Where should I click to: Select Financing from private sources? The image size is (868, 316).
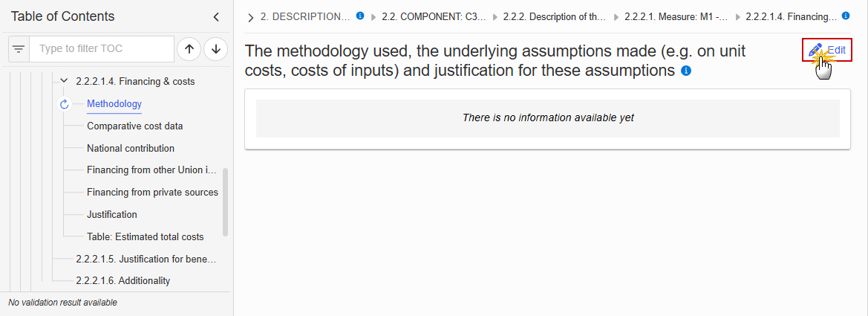pyautogui.click(x=152, y=193)
